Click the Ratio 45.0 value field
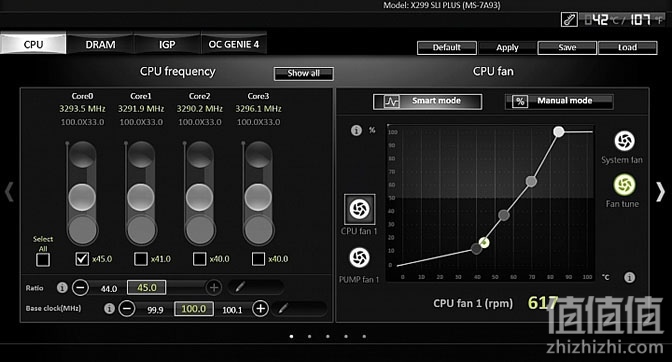672x362 pixels. [147, 287]
